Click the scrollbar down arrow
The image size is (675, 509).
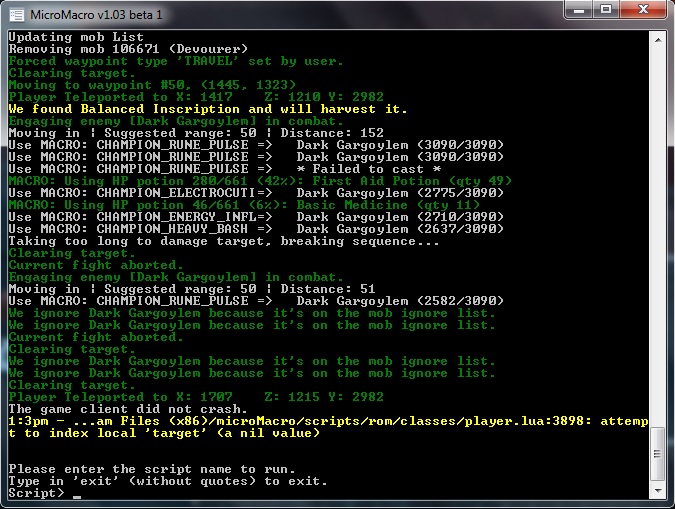(x=658, y=490)
